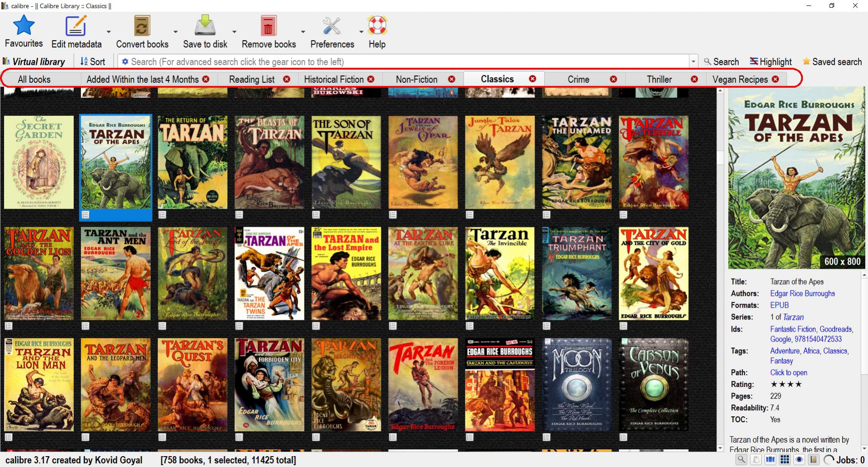This screenshot has height=467, width=868.
Task: Expand the Convert books dropdown arrow
Action: pyautogui.click(x=175, y=32)
